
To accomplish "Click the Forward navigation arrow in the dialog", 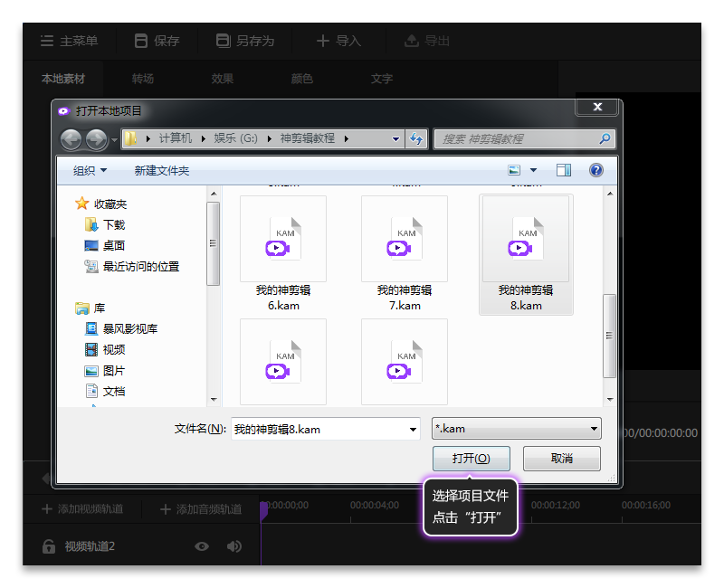I will 97,139.
